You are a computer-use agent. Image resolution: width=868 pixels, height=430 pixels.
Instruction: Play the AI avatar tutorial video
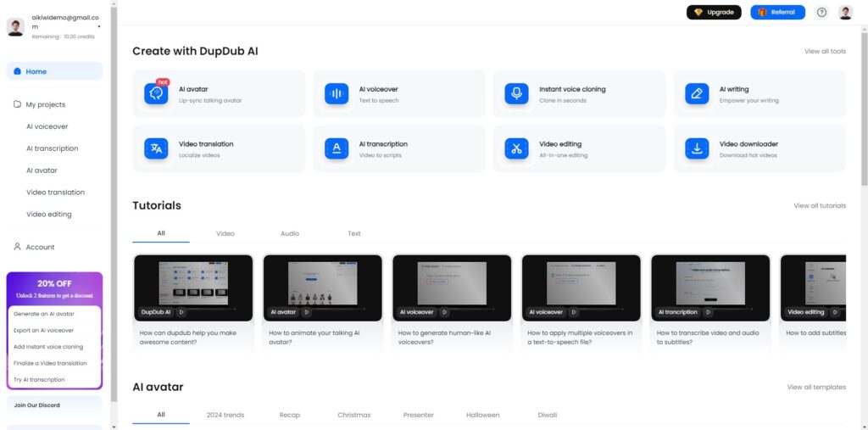[x=306, y=312]
